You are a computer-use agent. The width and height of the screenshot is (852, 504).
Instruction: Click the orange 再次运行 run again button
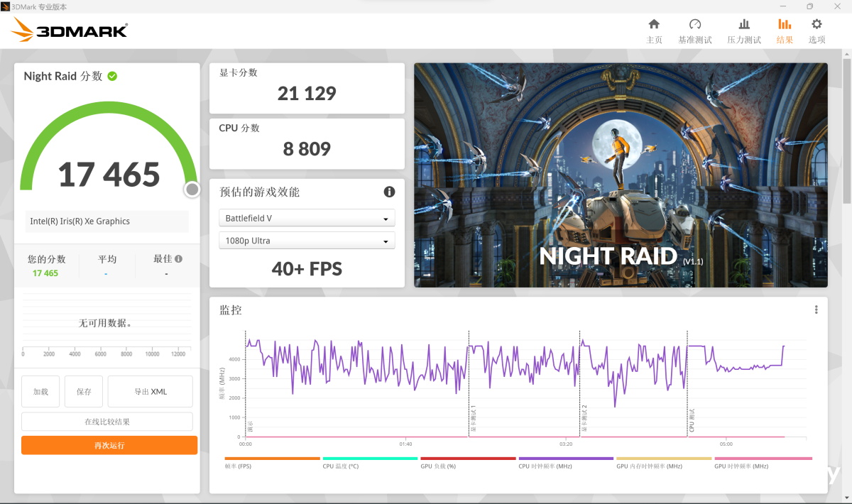pos(109,445)
